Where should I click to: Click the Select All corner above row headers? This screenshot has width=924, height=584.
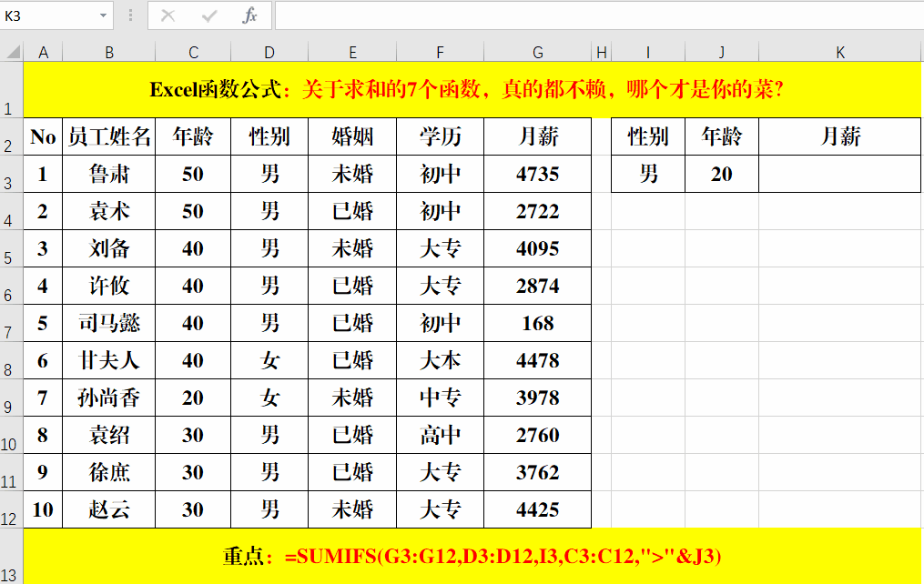coord(15,51)
